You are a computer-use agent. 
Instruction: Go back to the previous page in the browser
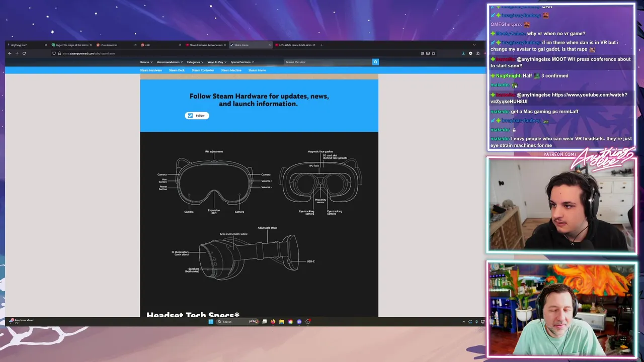coord(10,53)
